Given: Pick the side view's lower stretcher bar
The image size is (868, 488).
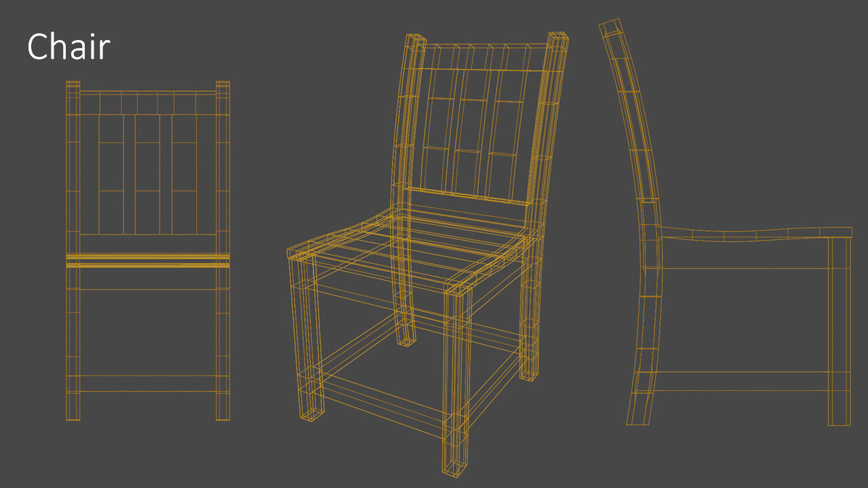Looking at the screenshot, I should (x=743, y=381).
